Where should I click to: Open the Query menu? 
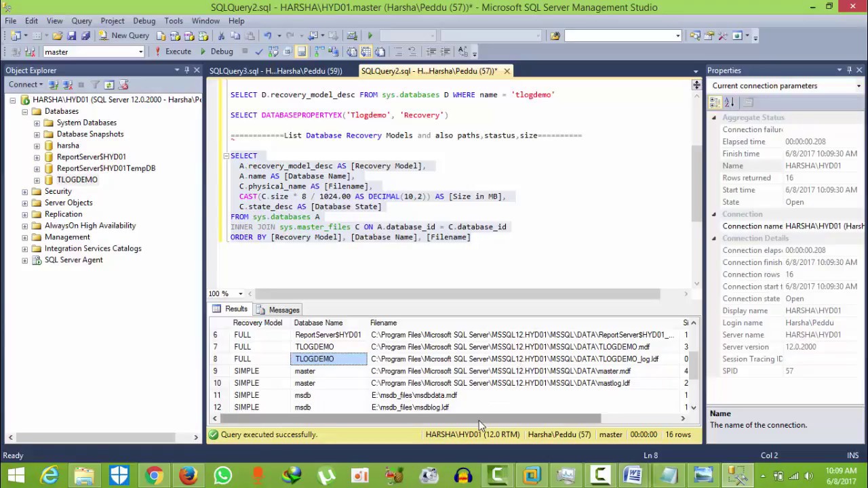pyautogui.click(x=81, y=21)
